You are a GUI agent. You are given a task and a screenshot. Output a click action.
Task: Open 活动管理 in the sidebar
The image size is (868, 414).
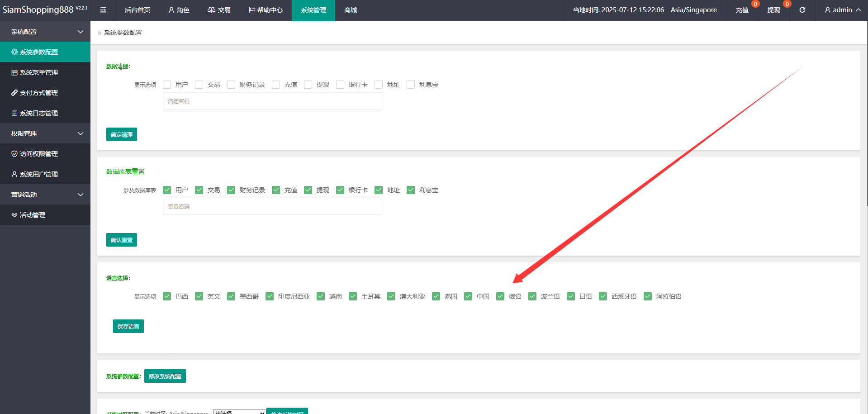(x=33, y=215)
